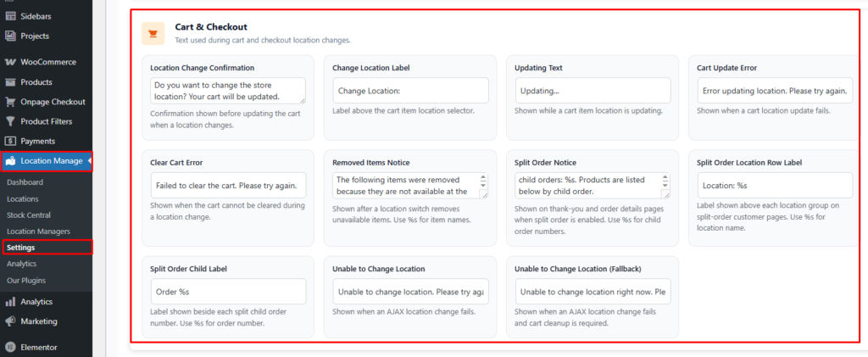Click the Elementor logo icon
The image size is (868, 357).
pos(10,347)
